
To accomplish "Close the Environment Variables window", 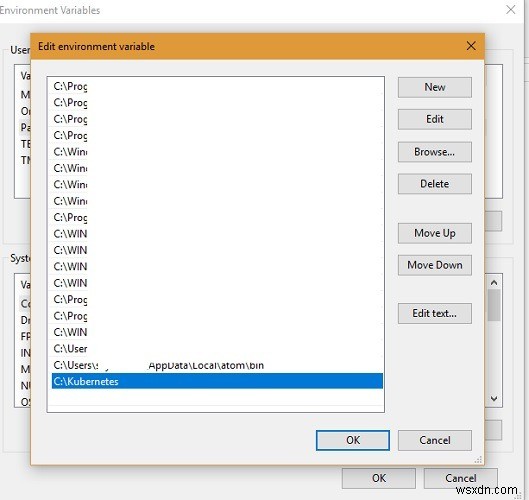I will pyautogui.click(x=510, y=9).
